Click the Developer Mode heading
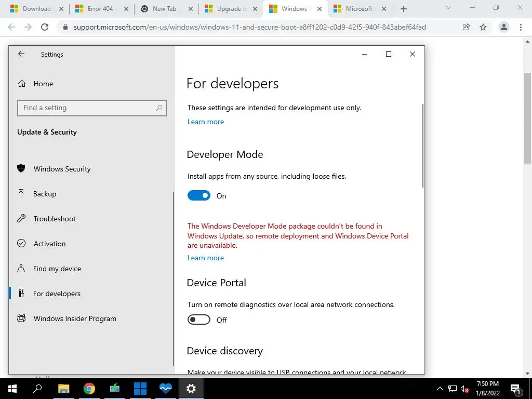Viewport: 532px width, 399px height. pos(225,154)
